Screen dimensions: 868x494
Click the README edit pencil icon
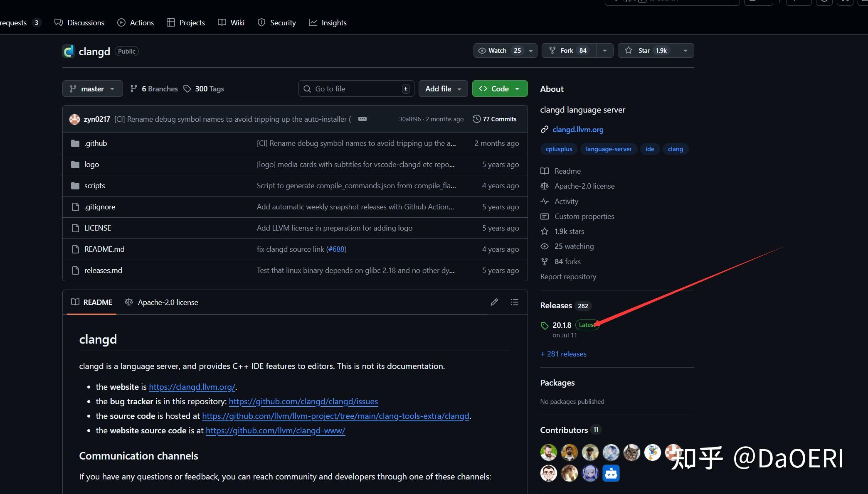[494, 302]
